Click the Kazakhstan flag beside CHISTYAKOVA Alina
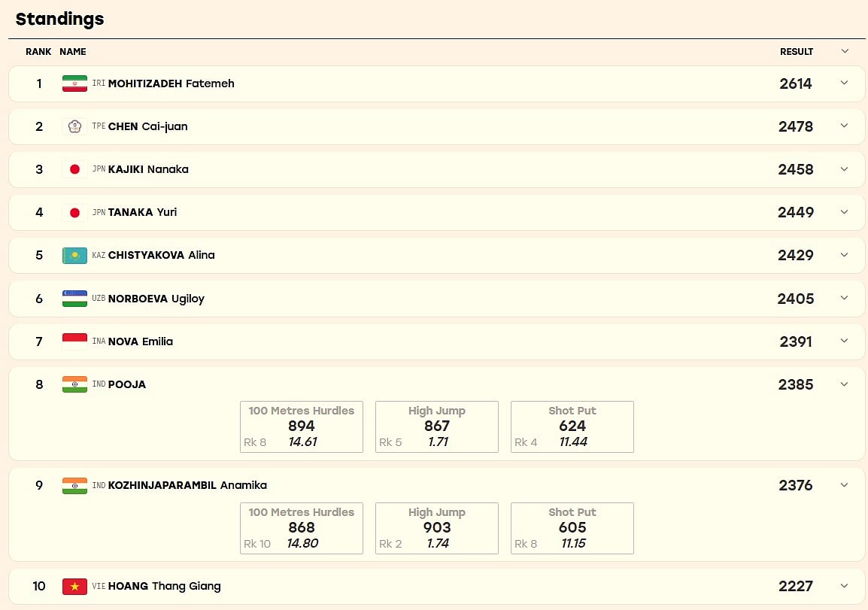 point(74,255)
